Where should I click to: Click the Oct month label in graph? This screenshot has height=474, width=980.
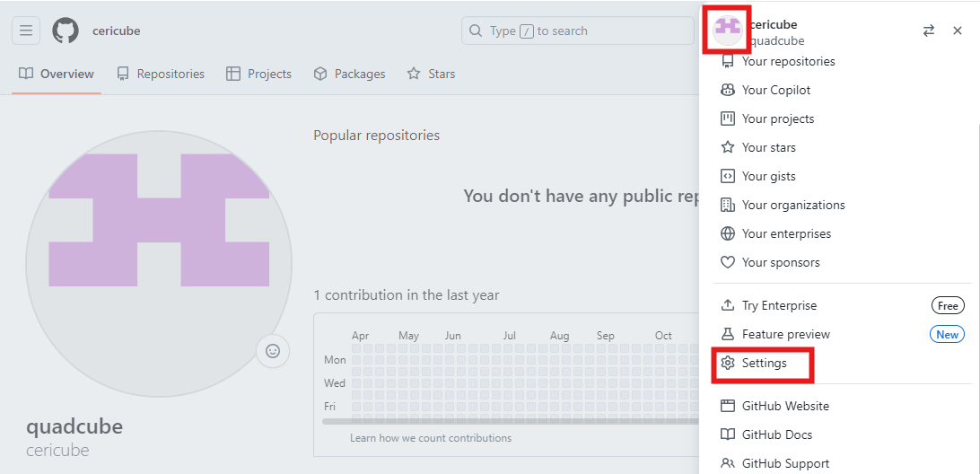pos(663,336)
